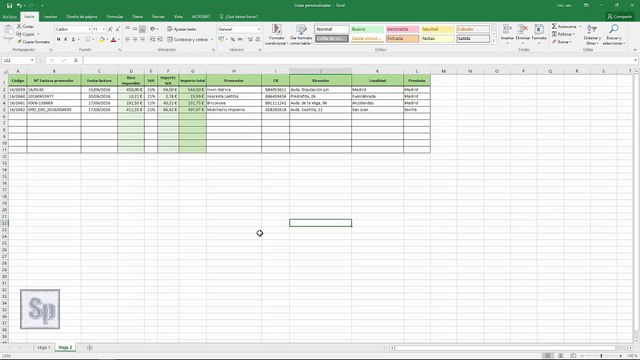
Task: Add a new sheet with plus icon
Action: (89, 347)
